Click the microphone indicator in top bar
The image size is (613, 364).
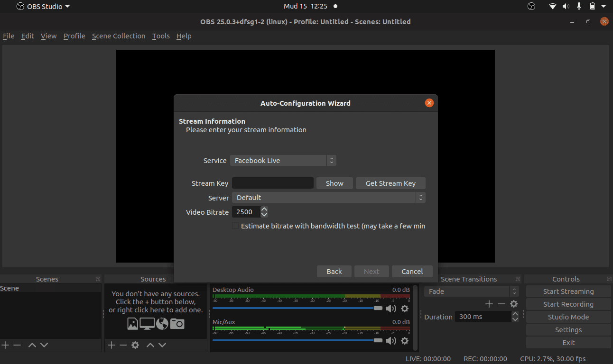point(579,6)
